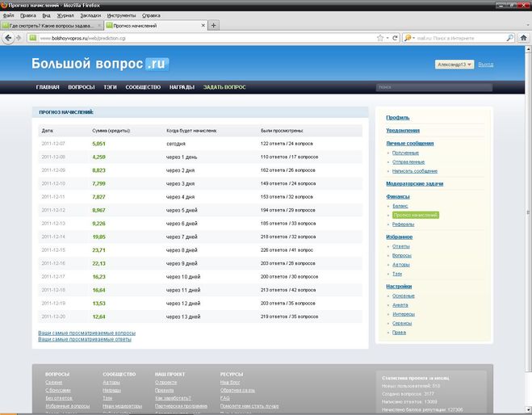
Task: Click the site favicon in address bar
Action: click(x=32, y=38)
